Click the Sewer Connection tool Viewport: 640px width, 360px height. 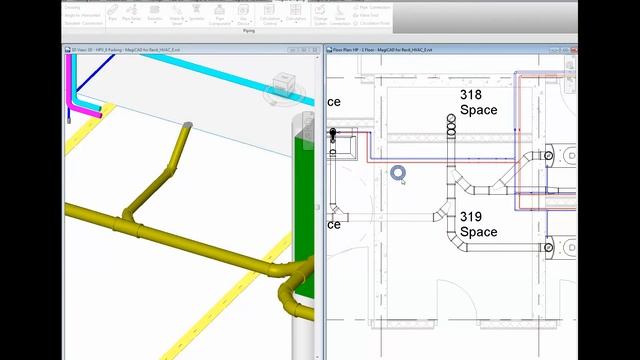(x=340, y=15)
